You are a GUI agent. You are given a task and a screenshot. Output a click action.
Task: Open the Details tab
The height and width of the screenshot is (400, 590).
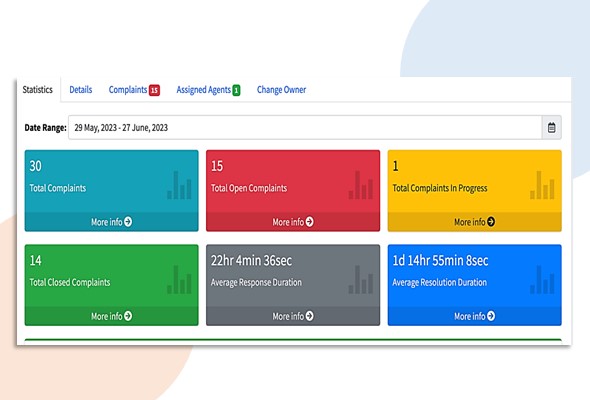click(x=81, y=90)
